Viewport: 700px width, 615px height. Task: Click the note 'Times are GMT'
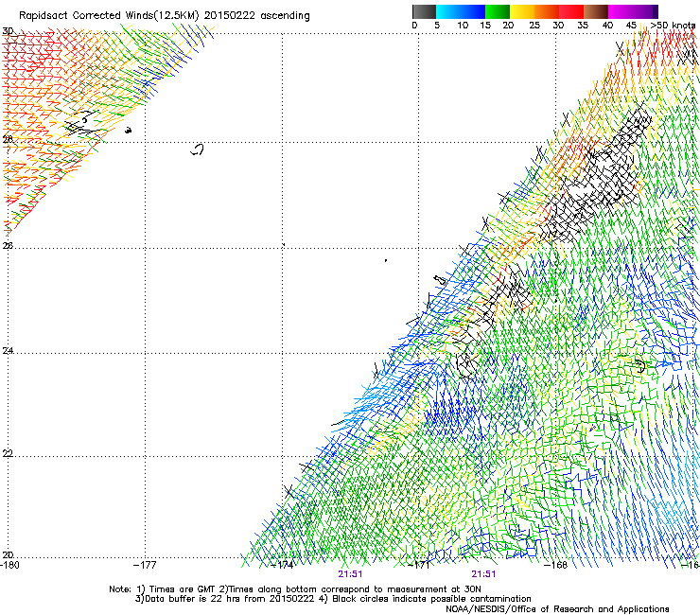pos(183,589)
